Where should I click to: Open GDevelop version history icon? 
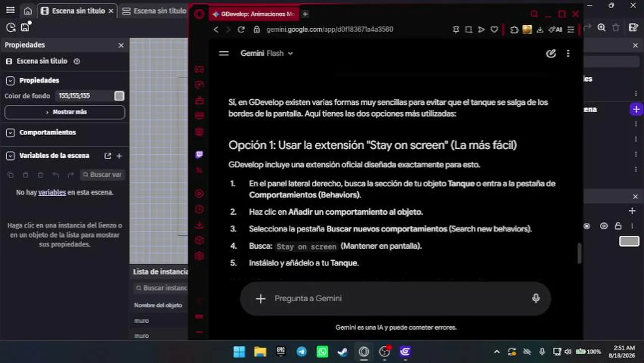(11, 27)
